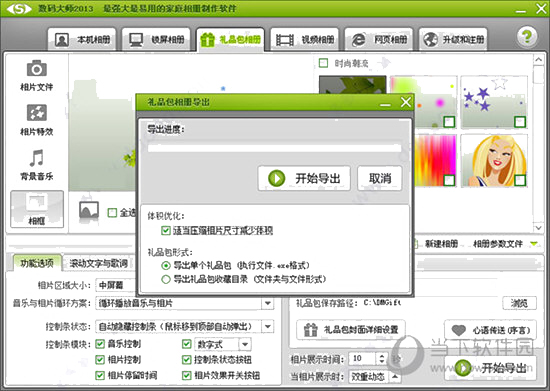Switch to 网页相册 tab
550x391 pixels.
click(x=379, y=40)
